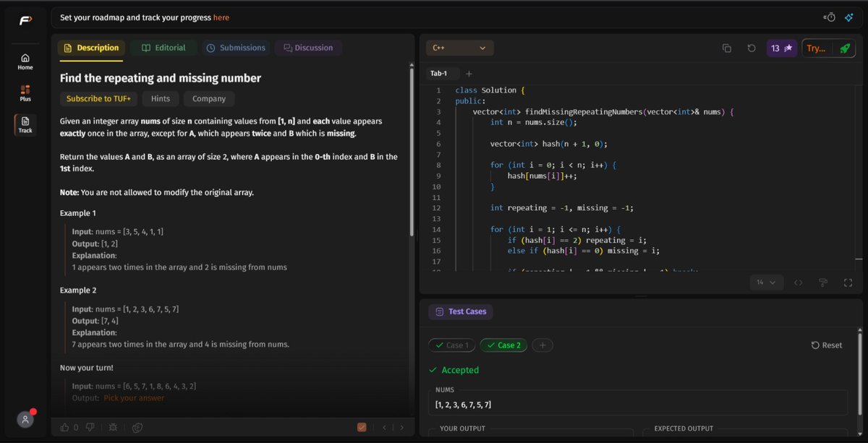The height and width of the screenshot is (443, 868).
Task: Open the Company button
Action: [x=209, y=98]
